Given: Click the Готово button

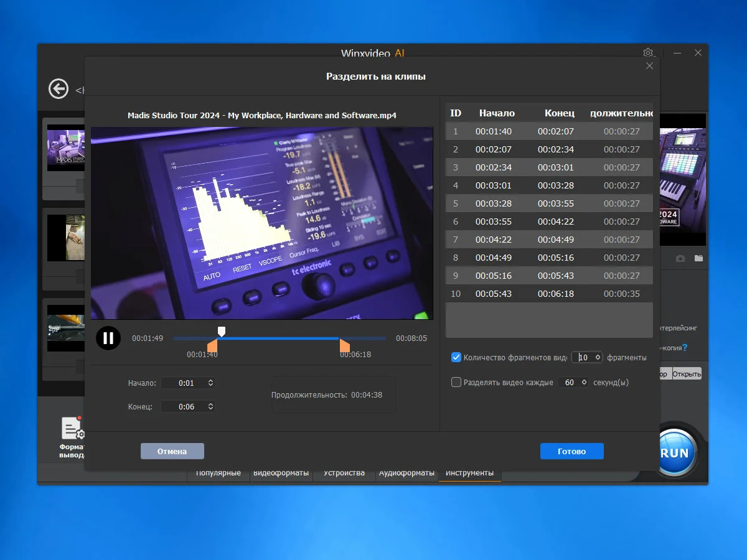Looking at the screenshot, I should pos(571,451).
